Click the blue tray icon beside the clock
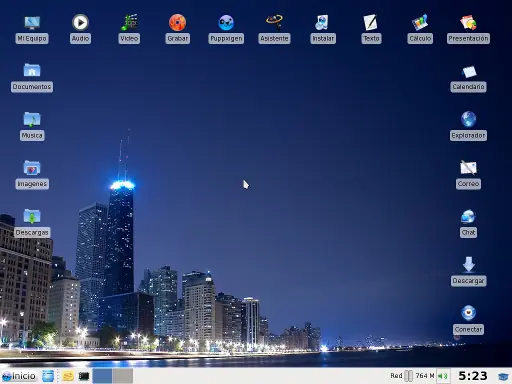This screenshot has height=384, width=512. tap(503, 377)
